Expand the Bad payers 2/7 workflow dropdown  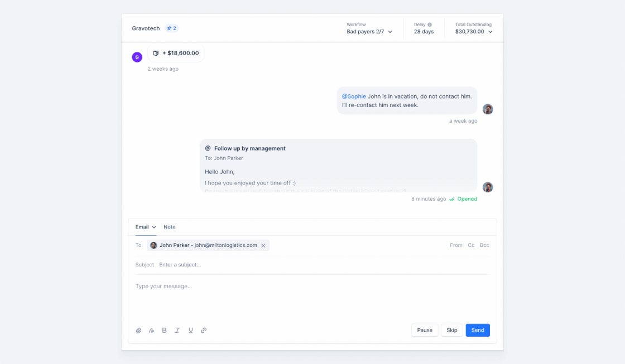click(369, 31)
